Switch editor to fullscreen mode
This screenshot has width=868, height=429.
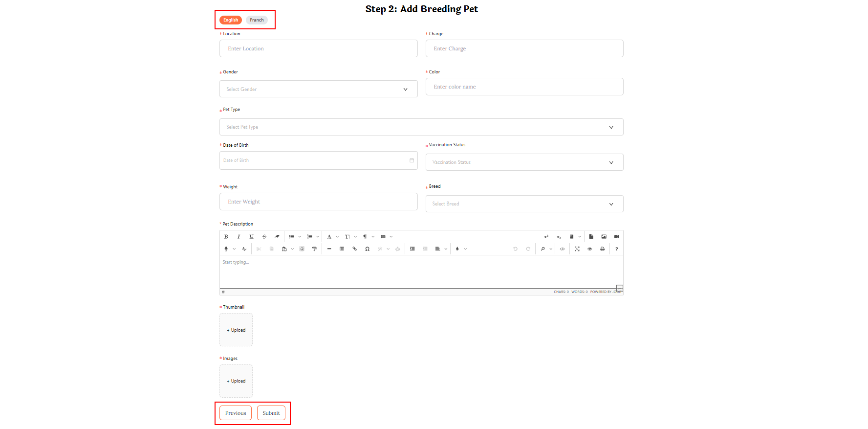tap(577, 249)
